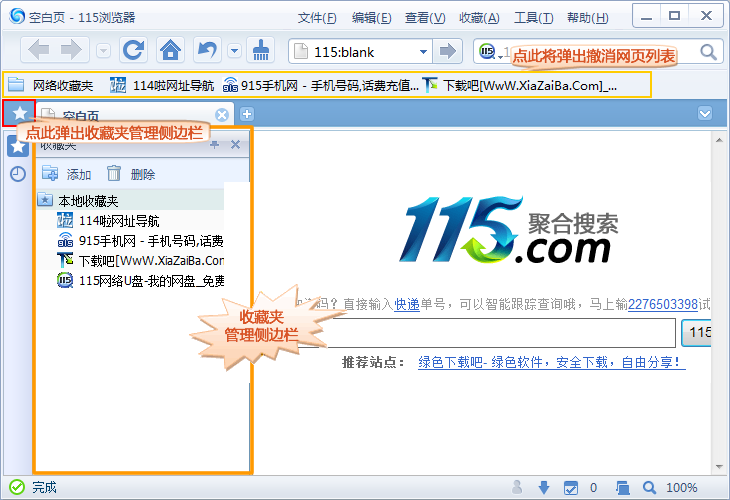Close the 空白页 tab
The width and height of the screenshot is (730, 500).
(x=222, y=115)
